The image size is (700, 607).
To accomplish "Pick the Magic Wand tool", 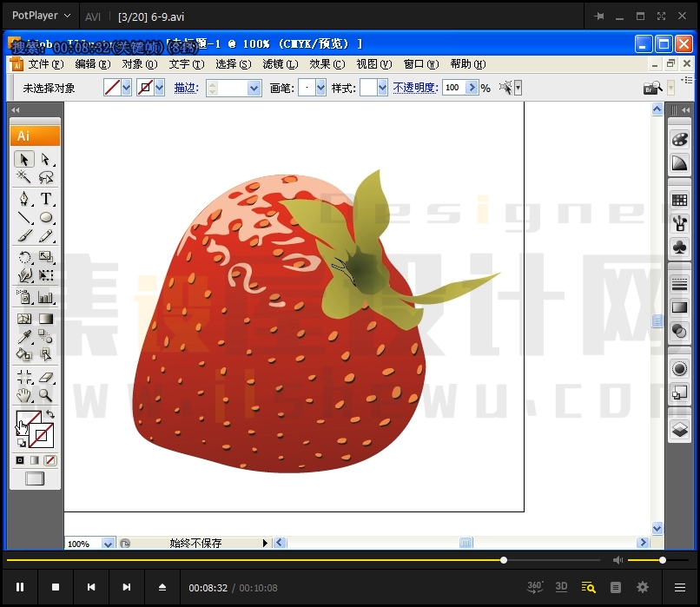I will (x=24, y=177).
